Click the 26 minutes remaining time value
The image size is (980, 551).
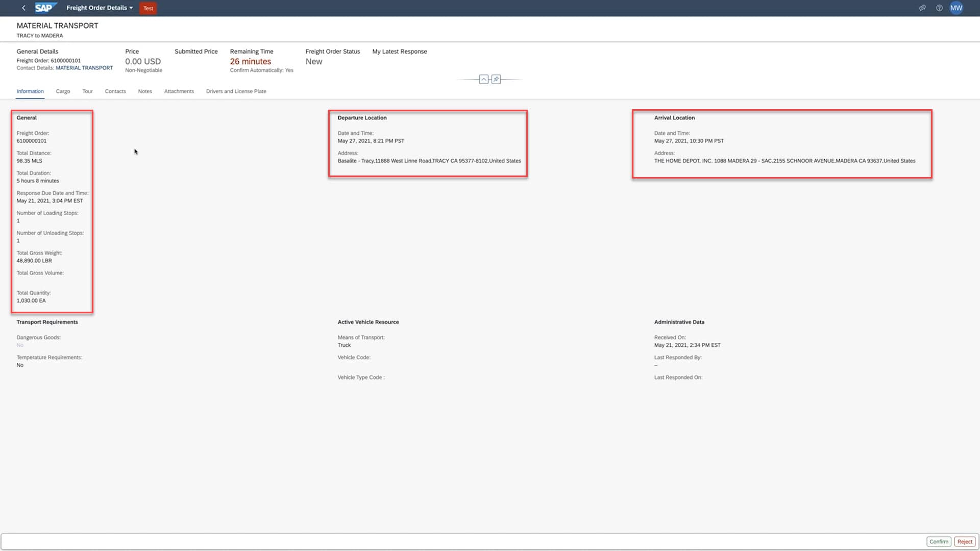[250, 61]
